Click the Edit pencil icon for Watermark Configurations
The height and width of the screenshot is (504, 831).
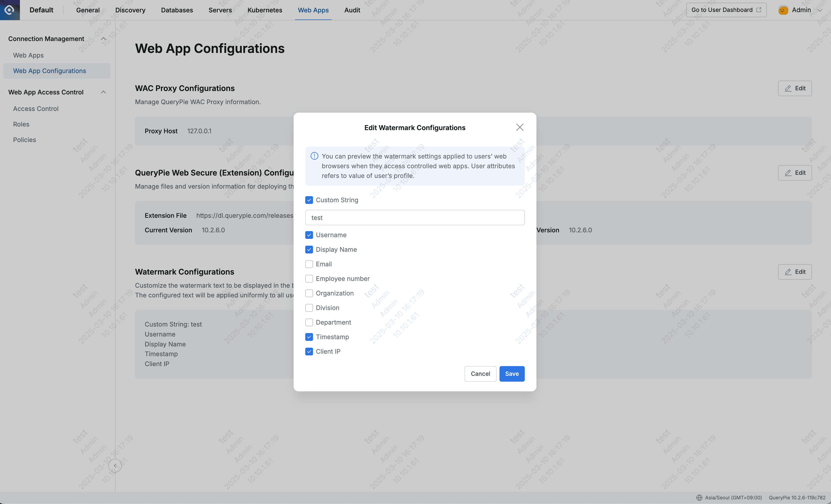[x=788, y=272]
